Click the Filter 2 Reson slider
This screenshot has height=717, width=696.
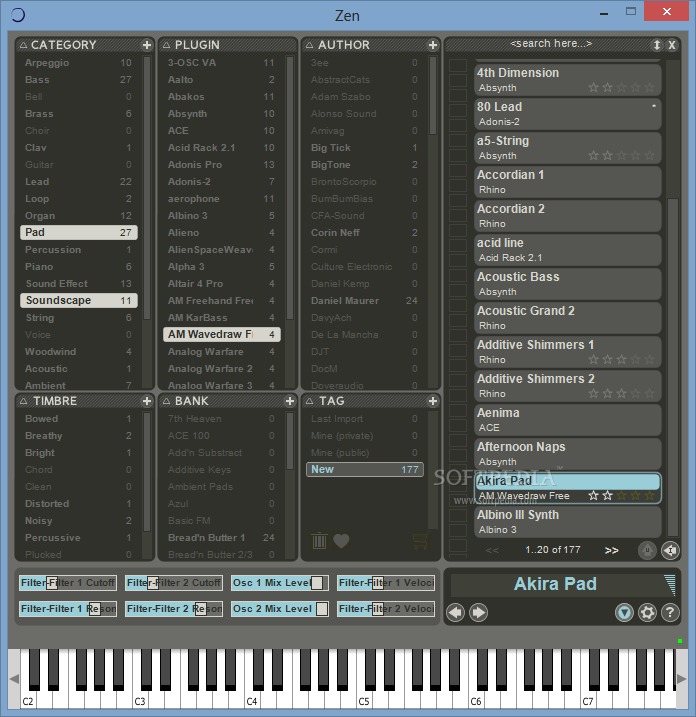click(x=174, y=609)
